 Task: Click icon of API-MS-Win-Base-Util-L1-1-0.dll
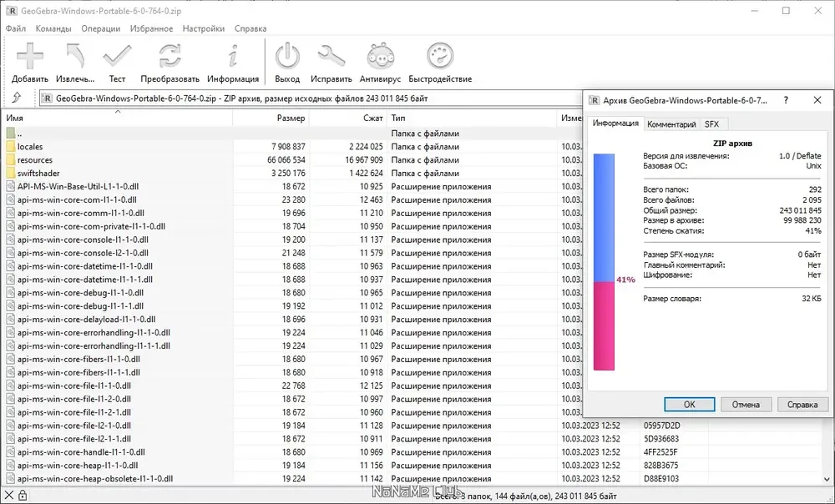(x=11, y=186)
